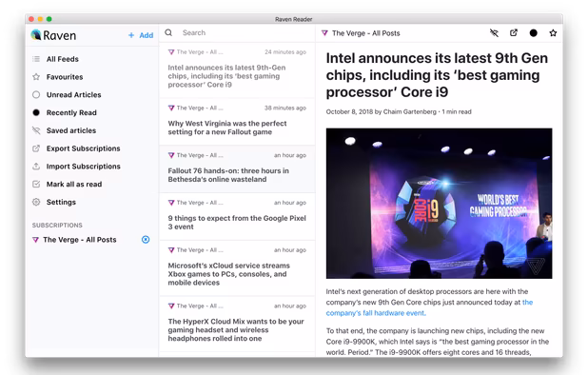588x375 pixels.
Task: Remove The Verge subscription with x icon
Action: point(146,240)
